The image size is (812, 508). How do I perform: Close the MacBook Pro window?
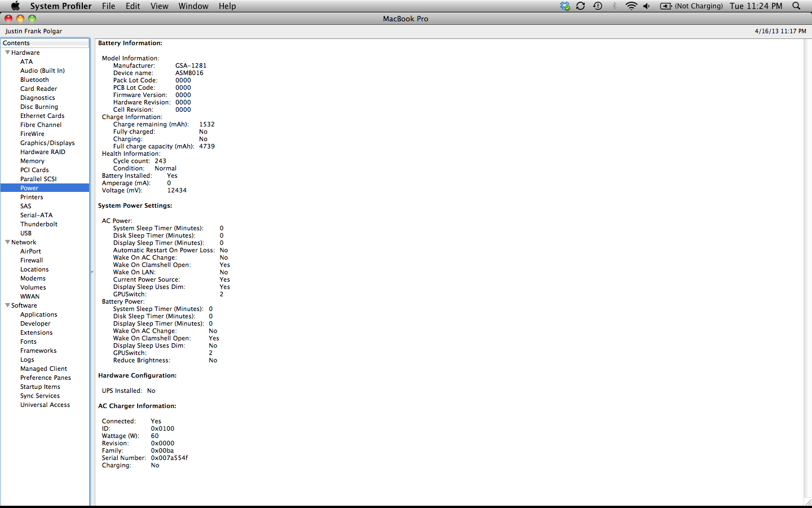8,19
